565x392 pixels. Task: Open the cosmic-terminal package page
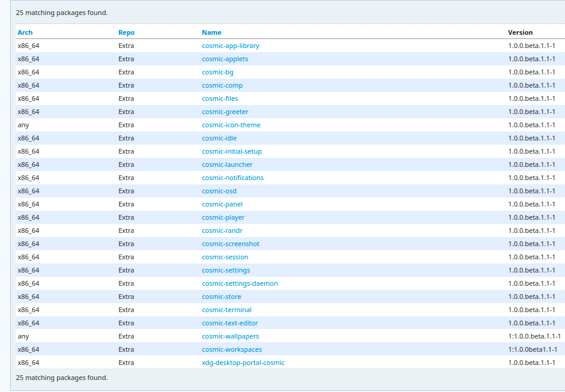(226, 310)
